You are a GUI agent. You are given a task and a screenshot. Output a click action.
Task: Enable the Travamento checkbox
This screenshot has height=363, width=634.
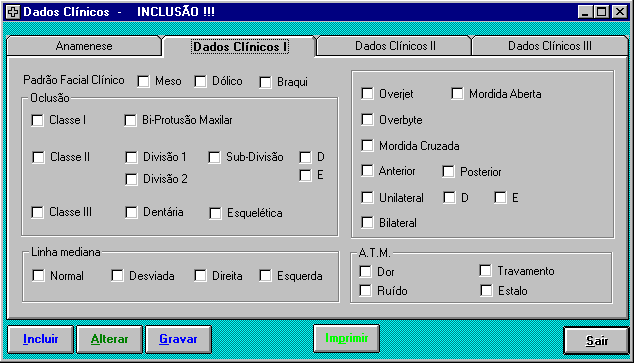click(x=486, y=271)
